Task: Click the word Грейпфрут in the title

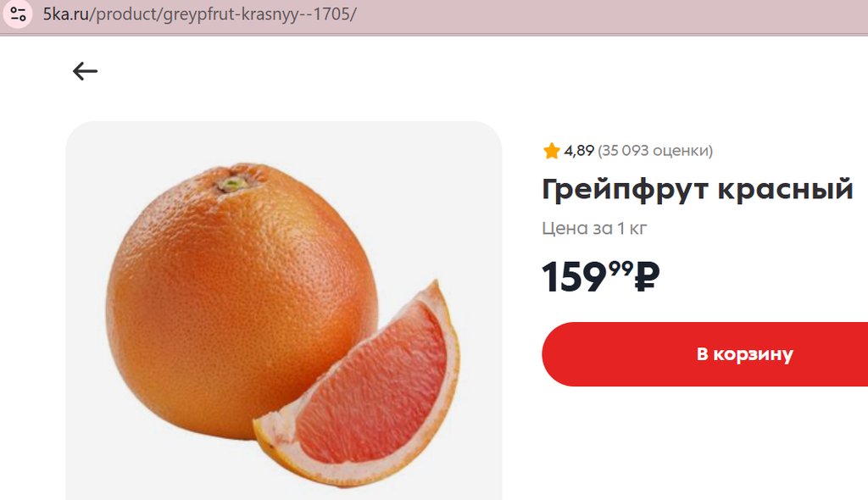Action: click(x=625, y=190)
